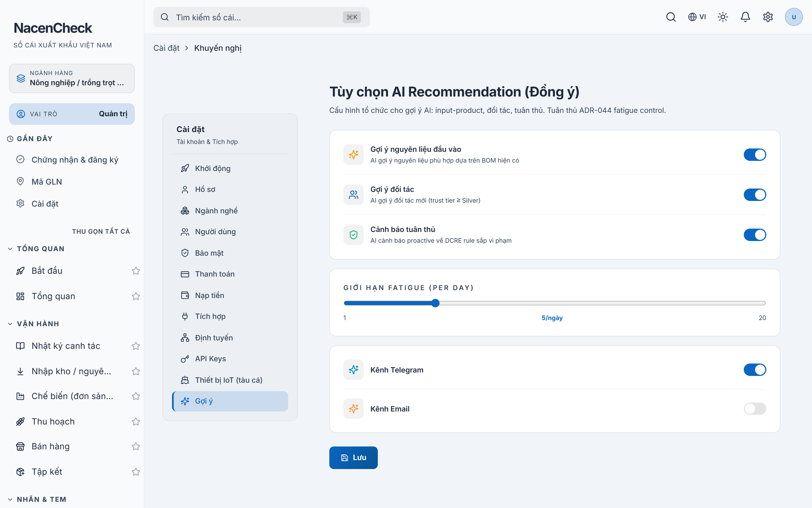Favorite the Bắt đầu star icon

pyautogui.click(x=136, y=271)
